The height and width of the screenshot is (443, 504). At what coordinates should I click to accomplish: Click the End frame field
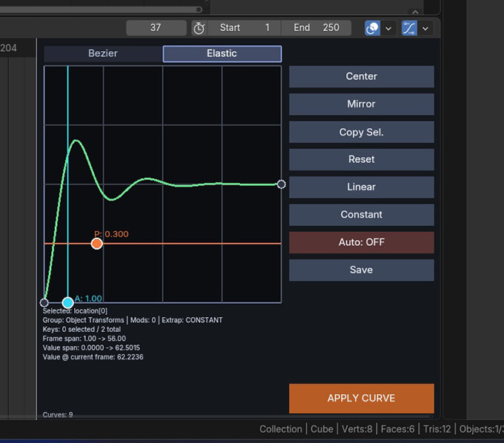click(x=316, y=28)
